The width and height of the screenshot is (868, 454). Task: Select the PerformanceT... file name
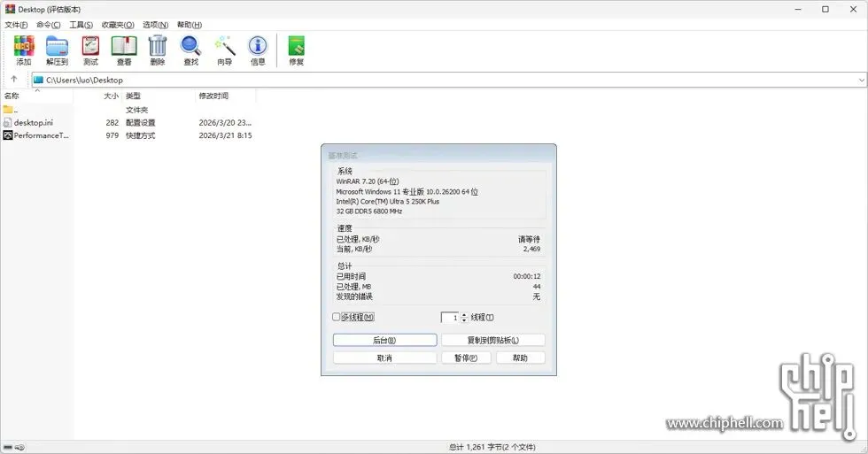click(42, 135)
